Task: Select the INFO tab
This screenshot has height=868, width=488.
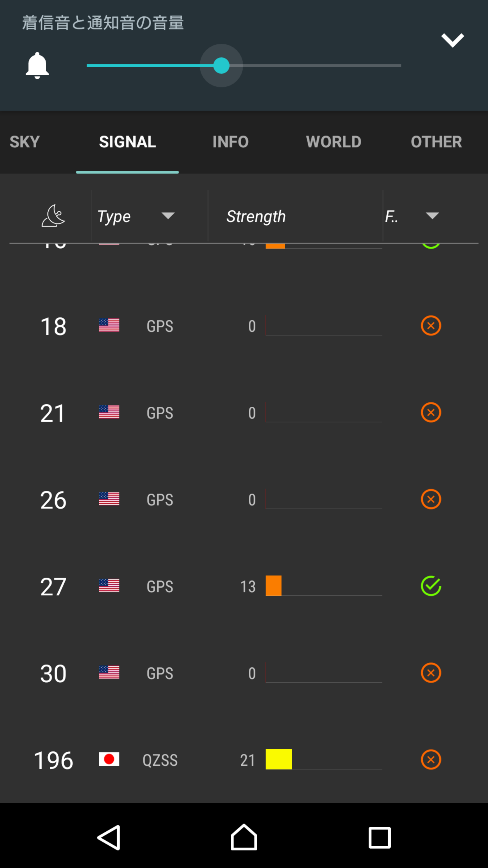Action: [230, 142]
